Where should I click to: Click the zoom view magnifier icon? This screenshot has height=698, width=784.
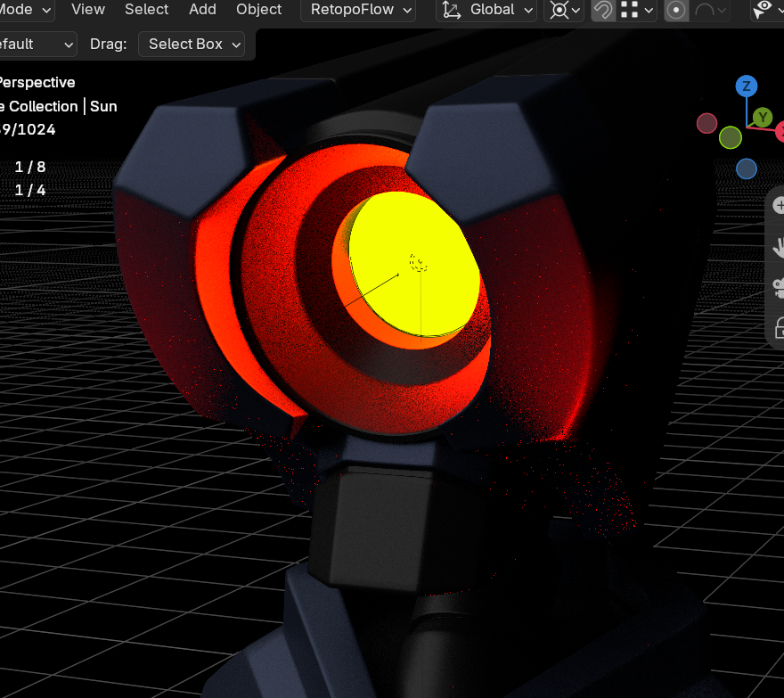778,205
